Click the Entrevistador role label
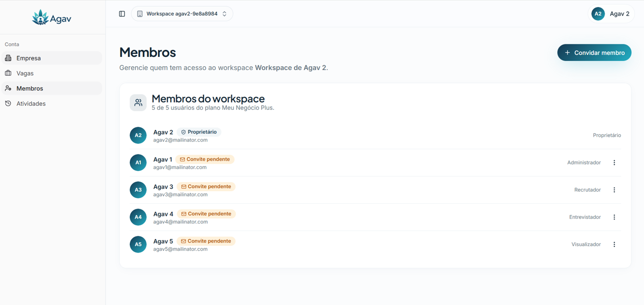 coord(585,217)
